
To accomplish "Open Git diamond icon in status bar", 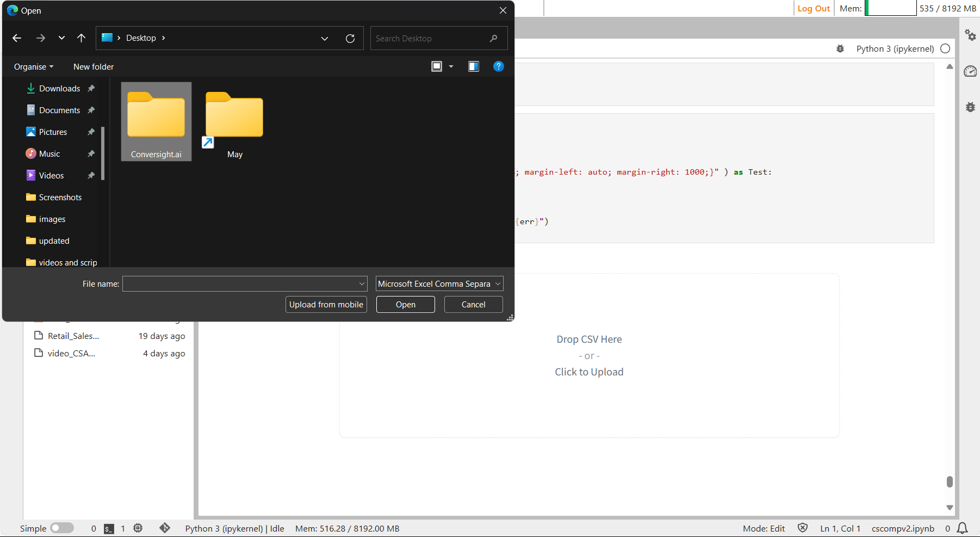I will [165, 528].
